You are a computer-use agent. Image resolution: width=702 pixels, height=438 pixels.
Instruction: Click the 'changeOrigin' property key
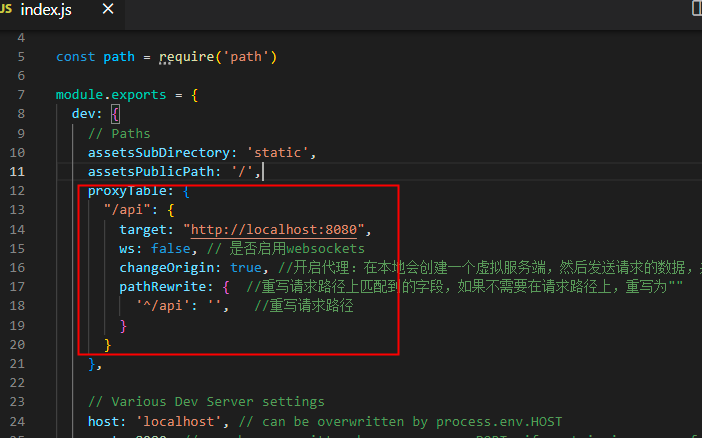click(167, 268)
